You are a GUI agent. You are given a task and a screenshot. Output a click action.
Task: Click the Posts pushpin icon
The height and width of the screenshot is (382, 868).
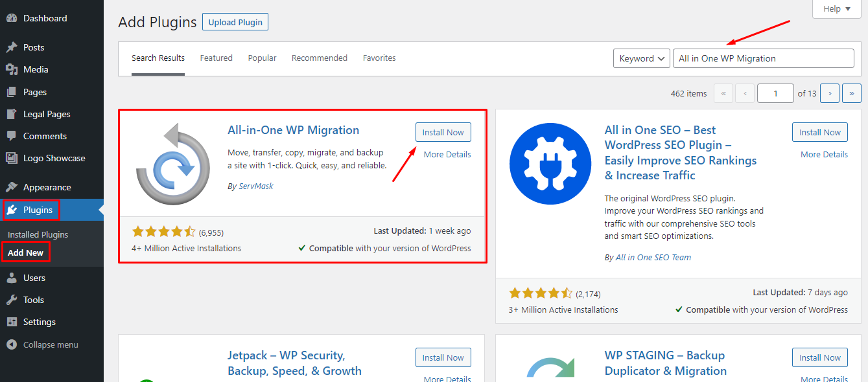click(x=12, y=47)
